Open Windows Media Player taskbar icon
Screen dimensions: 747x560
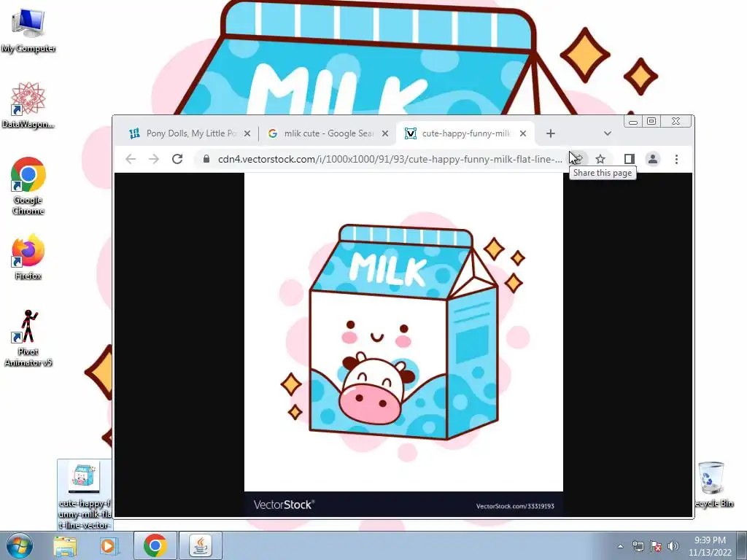108,545
